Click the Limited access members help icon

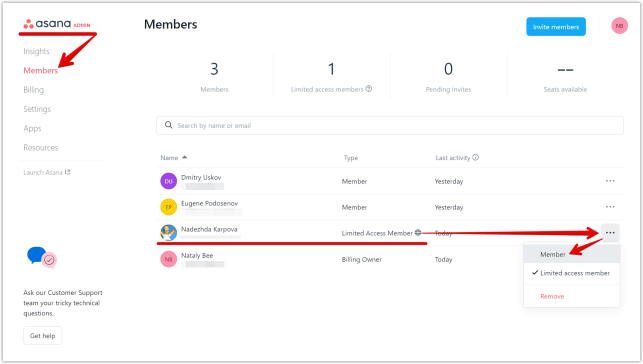tap(369, 89)
